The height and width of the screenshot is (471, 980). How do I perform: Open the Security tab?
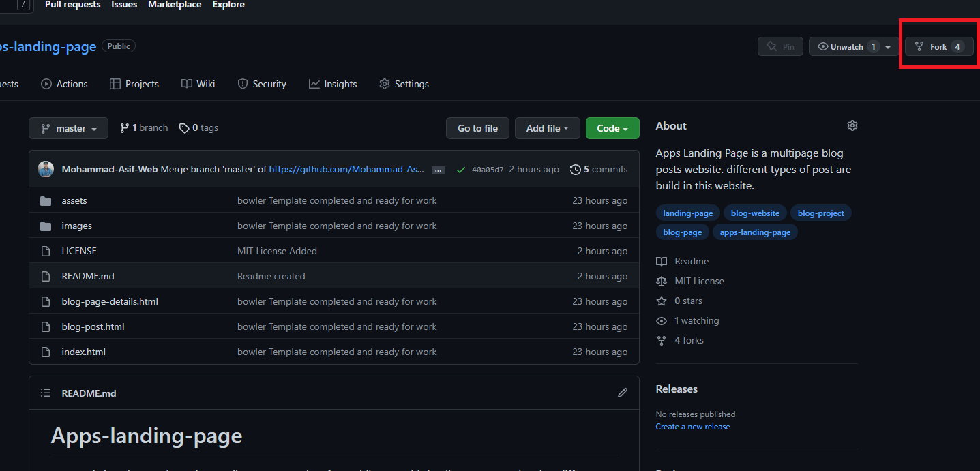click(262, 84)
